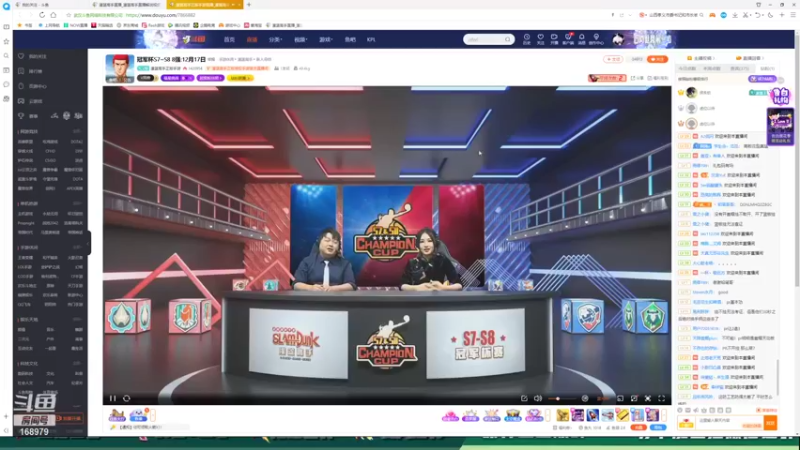Click the search magnifier icon in Douyu header
800x450 pixels.
pos(508,39)
